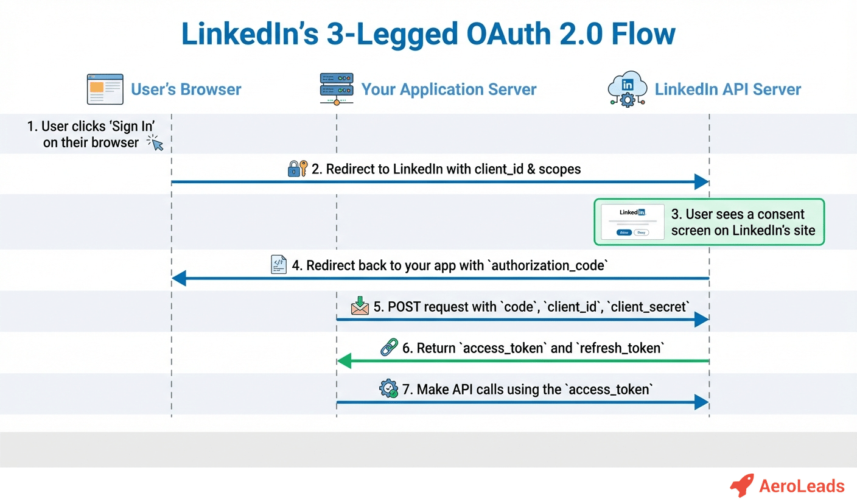Click 'Redirect to LinkedIn with client_id & scopes' text
857x504 pixels.
point(446,169)
